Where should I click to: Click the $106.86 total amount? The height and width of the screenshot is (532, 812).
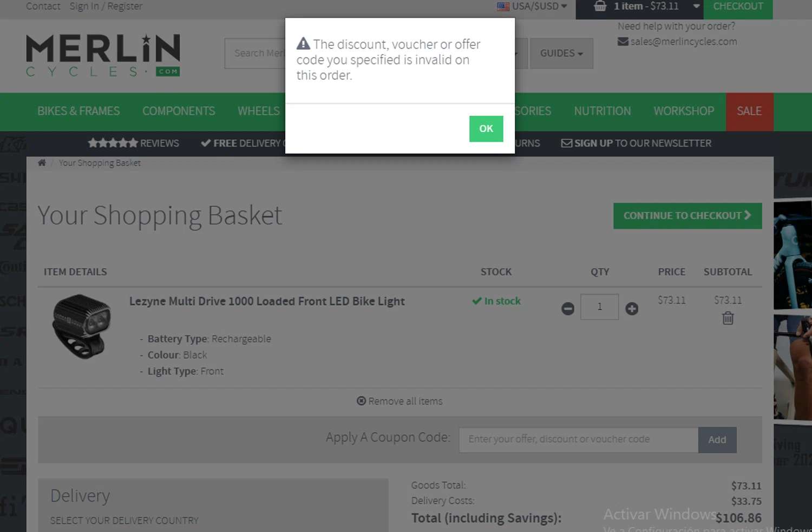(x=738, y=518)
